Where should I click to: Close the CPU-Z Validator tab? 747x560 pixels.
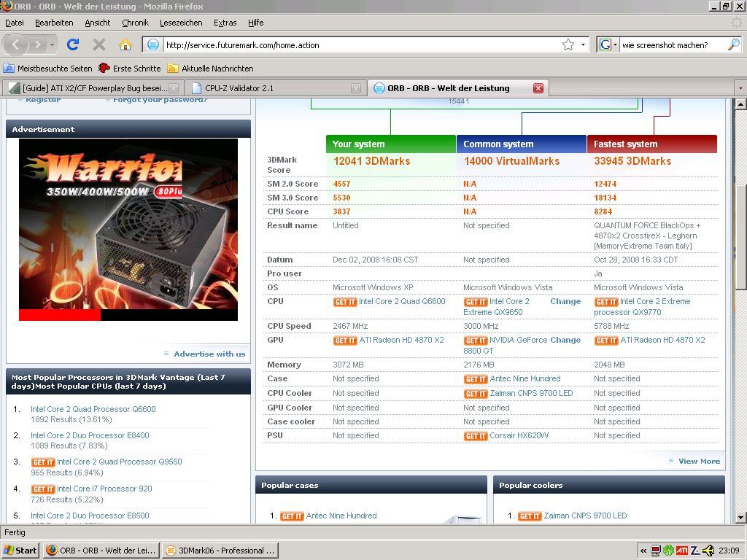click(355, 88)
